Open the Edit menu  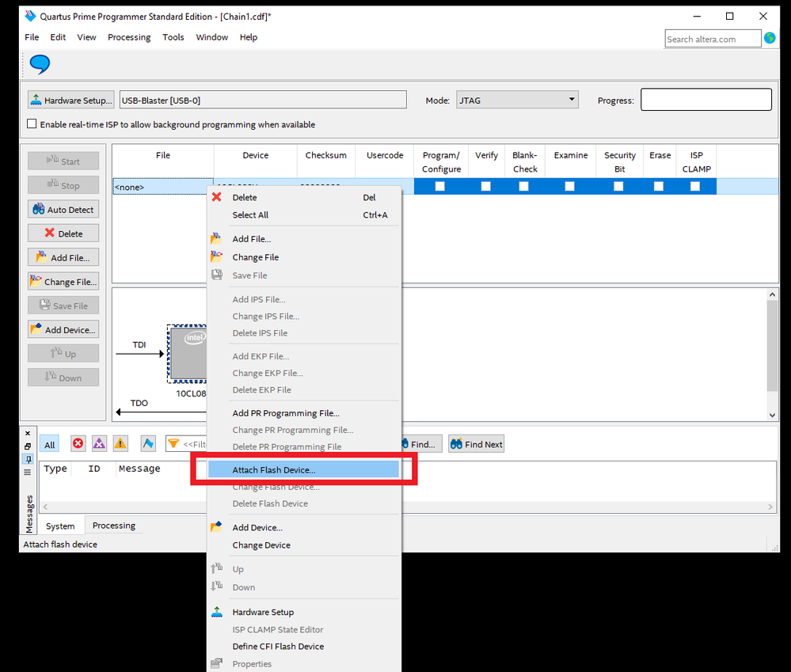[x=58, y=37]
